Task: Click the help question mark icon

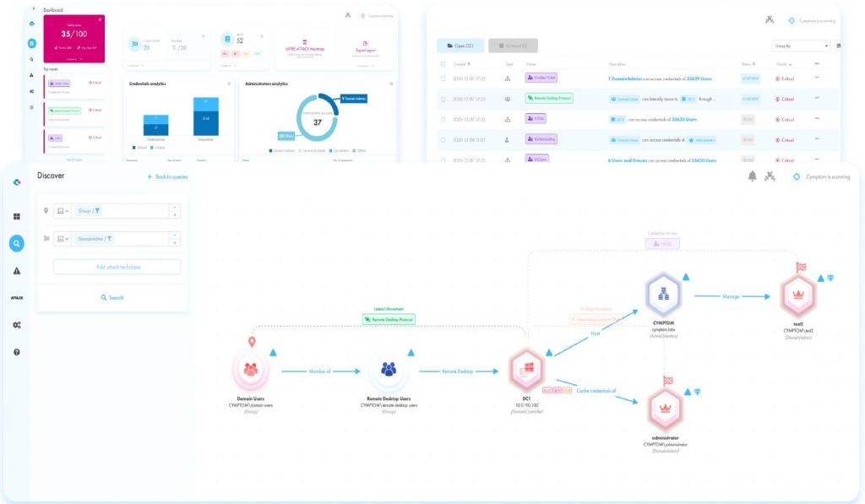Action: pos(16,351)
